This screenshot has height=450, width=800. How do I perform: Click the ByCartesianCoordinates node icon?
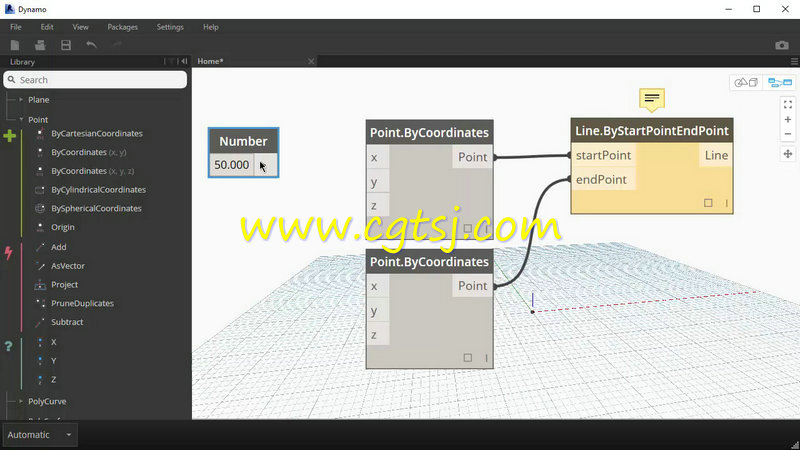click(x=40, y=134)
